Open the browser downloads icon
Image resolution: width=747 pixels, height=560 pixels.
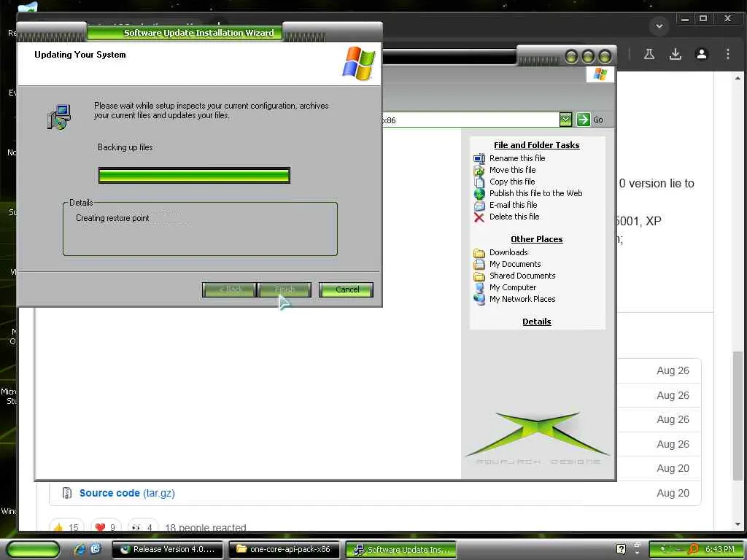675,54
